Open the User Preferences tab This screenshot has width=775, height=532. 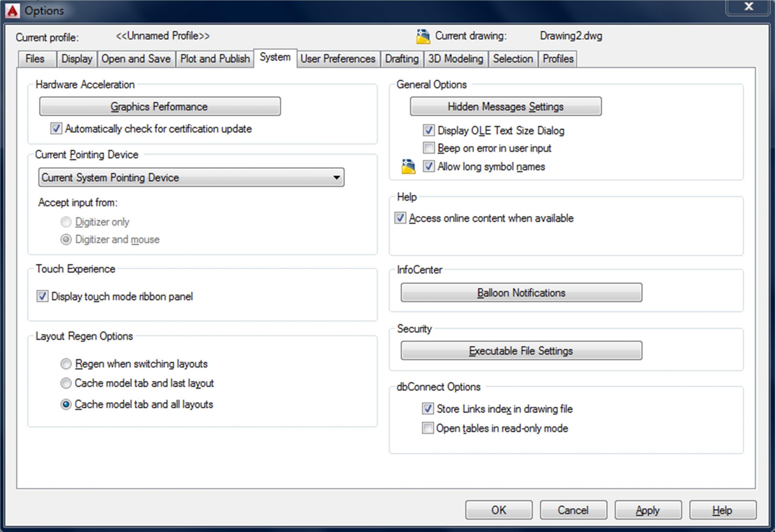[338, 59]
